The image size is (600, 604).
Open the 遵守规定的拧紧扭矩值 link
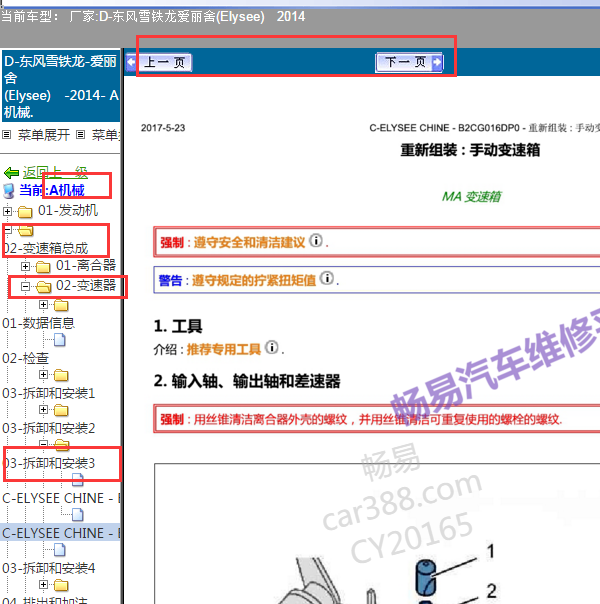click(254, 280)
